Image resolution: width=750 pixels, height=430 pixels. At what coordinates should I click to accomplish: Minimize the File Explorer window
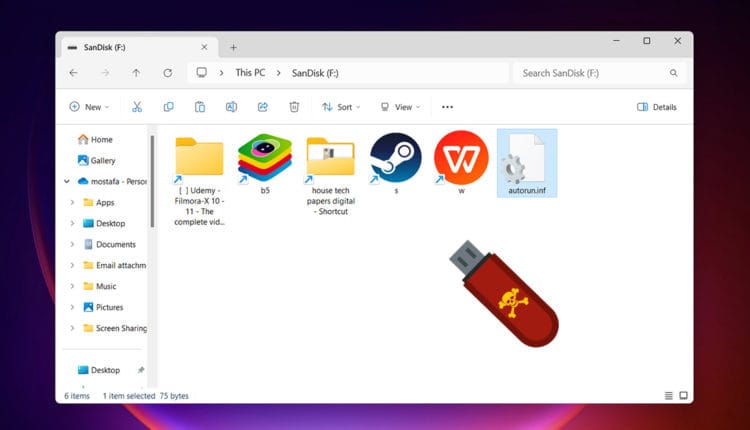617,41
